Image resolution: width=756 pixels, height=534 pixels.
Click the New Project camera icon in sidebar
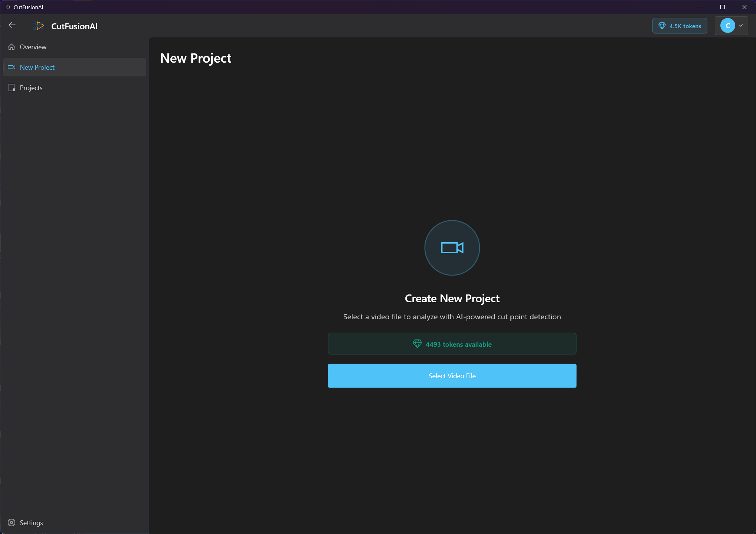(x=12, y=67)
